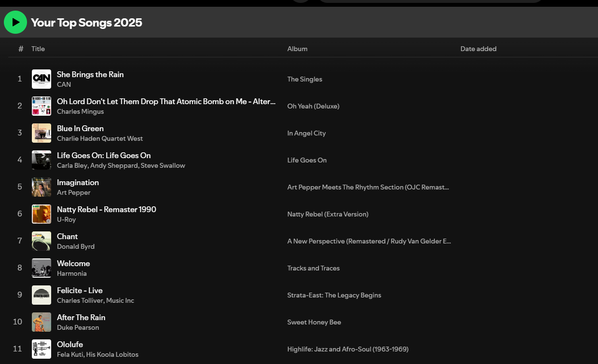The height and width of the screenshot is (364, 598).
Task: Open the In Angel City album
Action: click(x=306, y=133)
